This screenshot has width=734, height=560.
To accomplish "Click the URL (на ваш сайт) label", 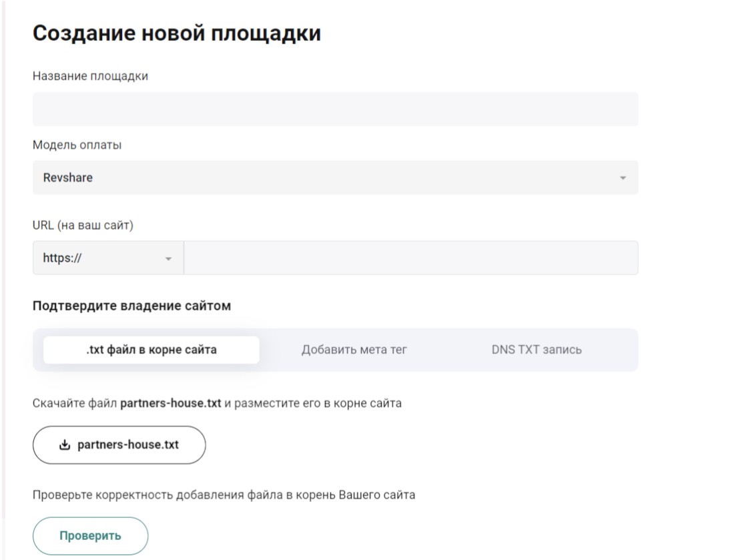I will tap(84, 225).
